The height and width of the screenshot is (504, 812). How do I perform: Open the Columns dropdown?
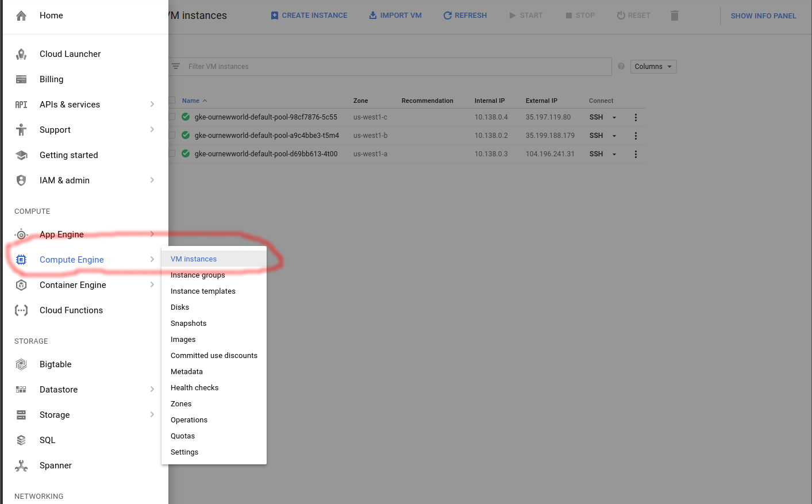point(653,67)
